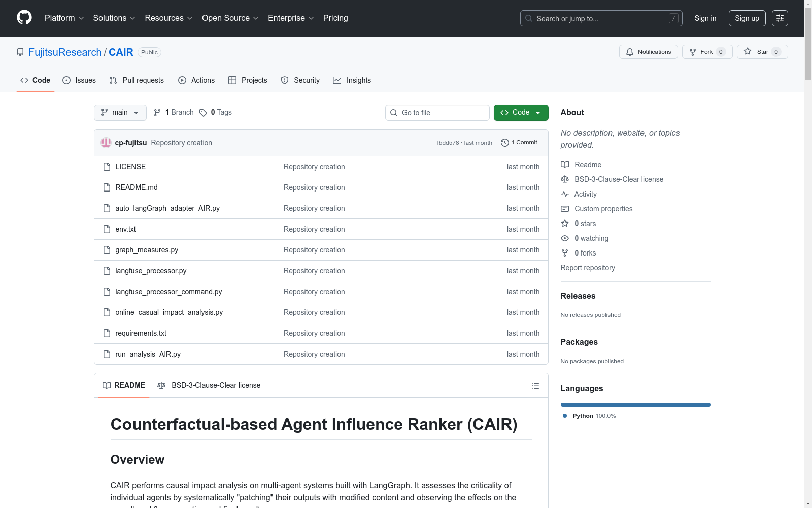The width and height of the screenshot is (812, 508).
Task: Click file icon of requirements.txt row
Action: point(107,333)
